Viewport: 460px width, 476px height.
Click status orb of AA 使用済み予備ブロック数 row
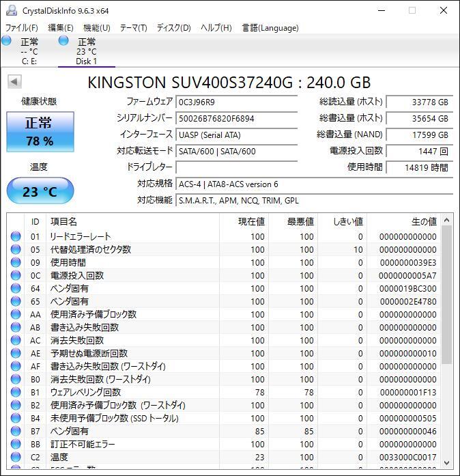pos(16,314)
